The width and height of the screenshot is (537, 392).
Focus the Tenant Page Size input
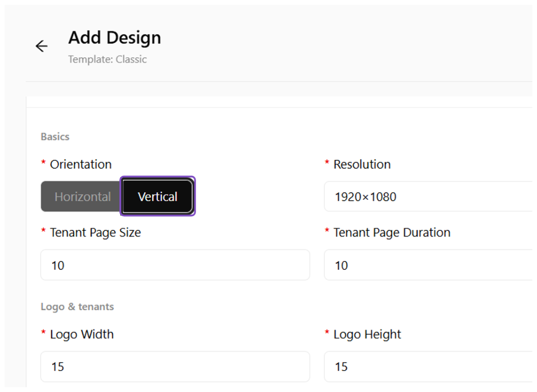[175, 265]
